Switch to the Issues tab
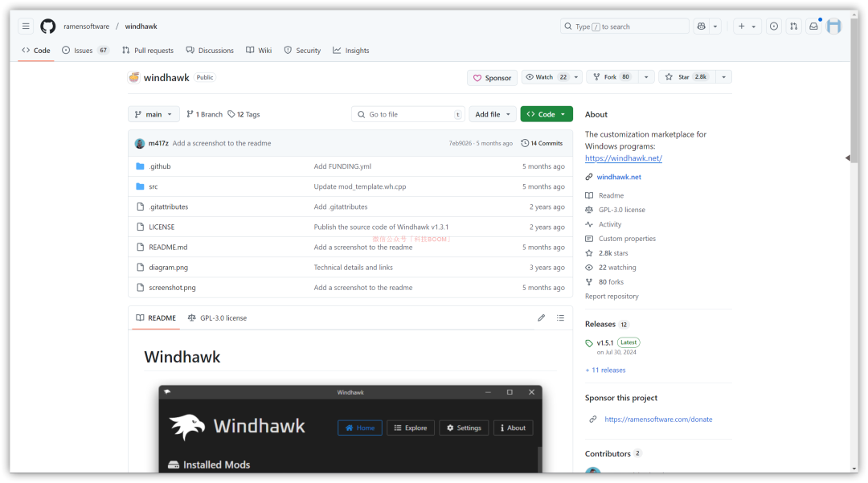The height and width of the screenshot is (483, 868). 85,51
